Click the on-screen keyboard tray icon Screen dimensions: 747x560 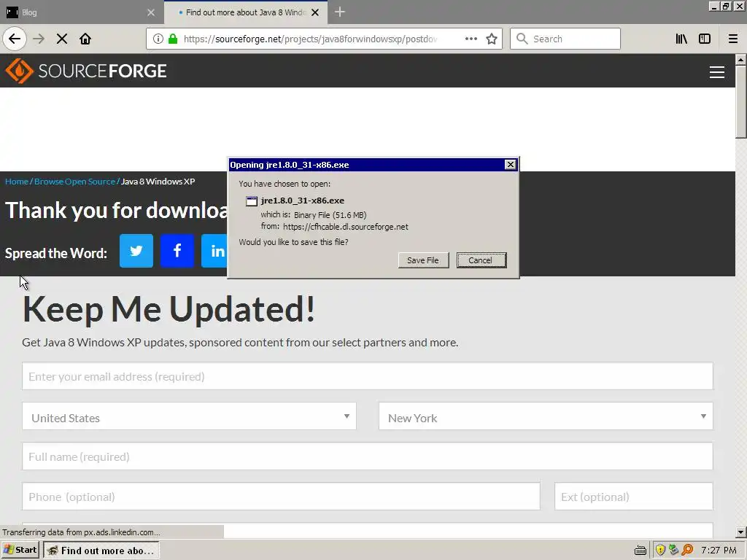(640, 551)
